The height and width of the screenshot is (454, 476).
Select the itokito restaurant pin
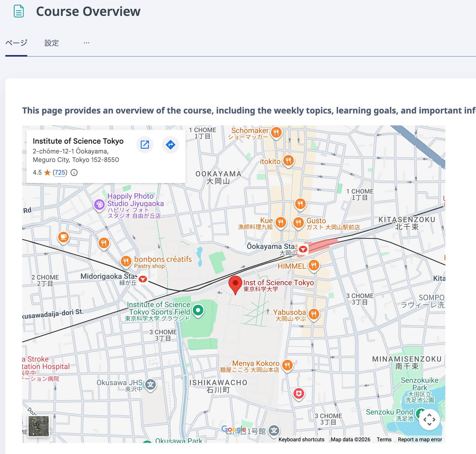click(x=288, y=160)
